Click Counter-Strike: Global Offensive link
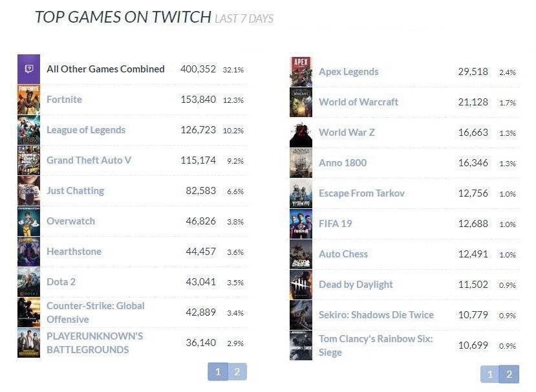This screenshot has height=392, width=536. point(96,312)
